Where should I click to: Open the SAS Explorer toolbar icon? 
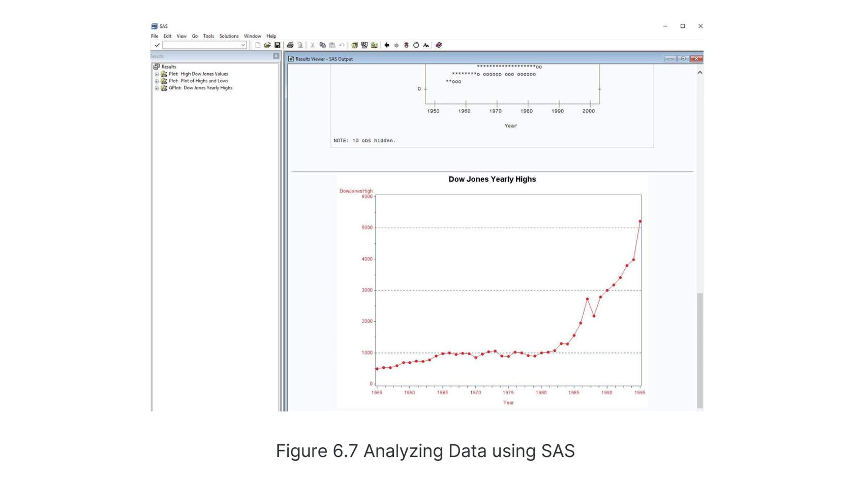tap(364, 45)
